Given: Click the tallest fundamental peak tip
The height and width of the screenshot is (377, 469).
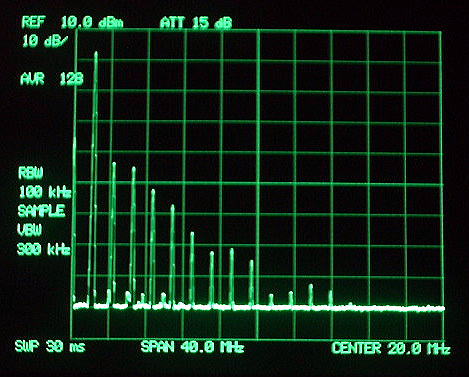Looking at the screenshot, I should (x=96, y=53).
